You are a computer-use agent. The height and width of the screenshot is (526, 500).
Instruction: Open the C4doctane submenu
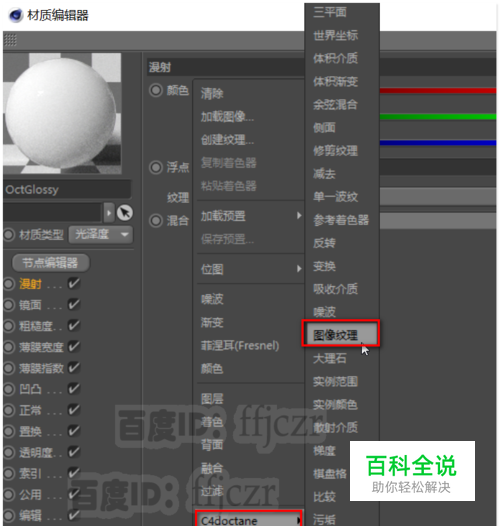click(x=249, y=519)
